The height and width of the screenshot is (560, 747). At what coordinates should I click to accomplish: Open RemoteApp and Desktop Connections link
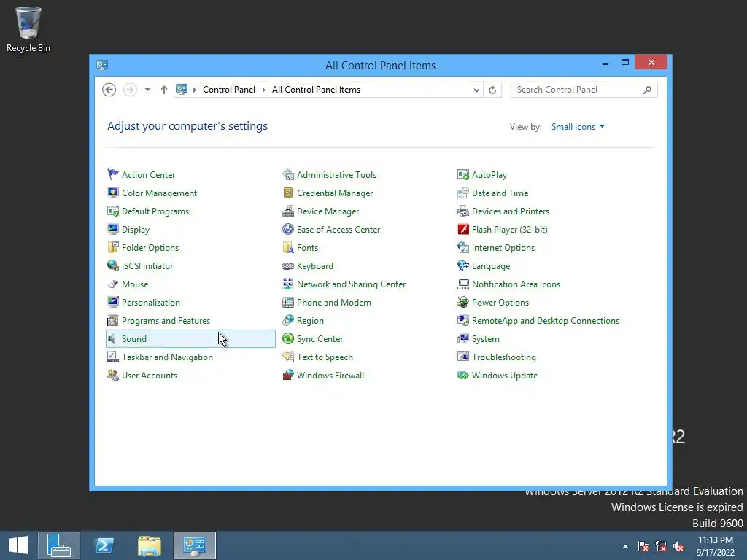point(546,321)
